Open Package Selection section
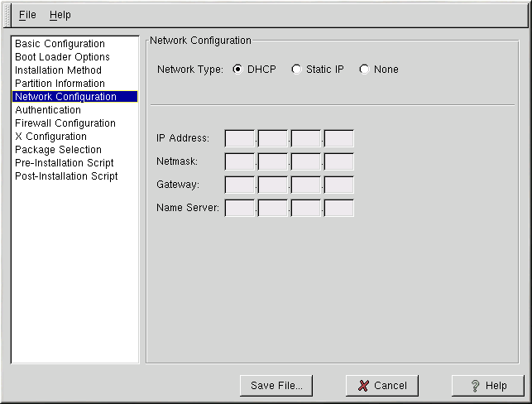 pos(58,150)
